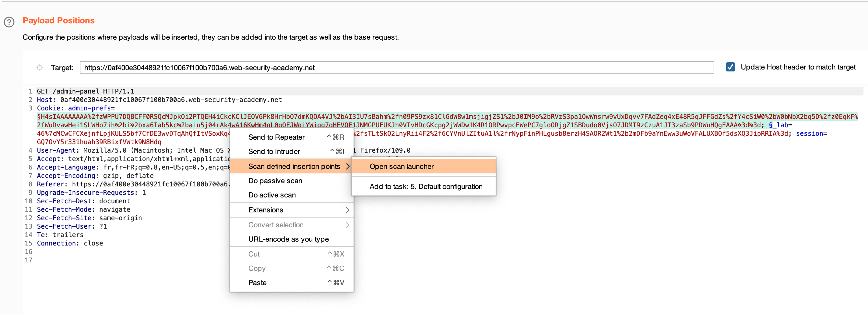Image resolution: width=868 pixels, height=315 pixels.
Task: Click the Payload Positions help icon
Action: tap(9, 22)
